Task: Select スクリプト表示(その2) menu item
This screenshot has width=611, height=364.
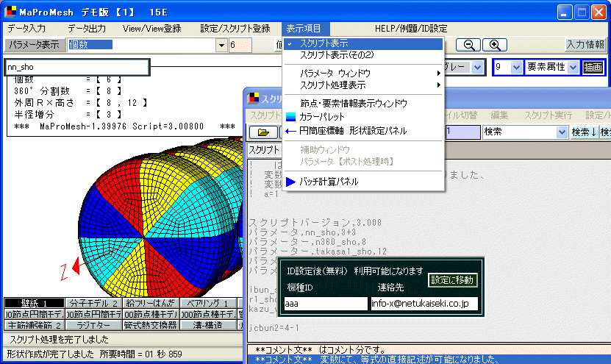Action: click(337, 55)
